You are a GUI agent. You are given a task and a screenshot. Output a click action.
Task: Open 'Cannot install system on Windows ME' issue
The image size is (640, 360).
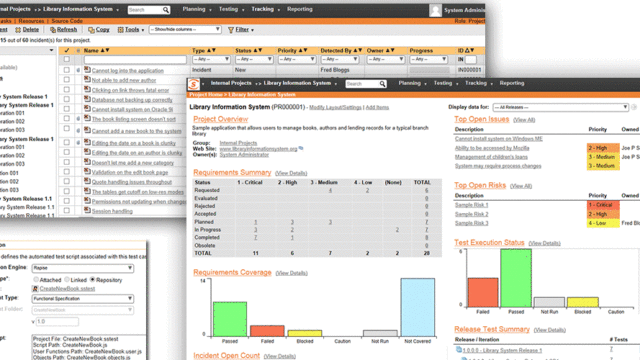pos(499,139)
